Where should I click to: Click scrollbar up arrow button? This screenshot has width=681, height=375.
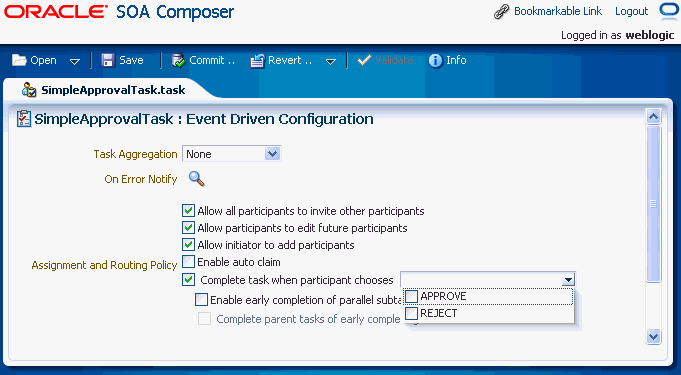[653, 116]
